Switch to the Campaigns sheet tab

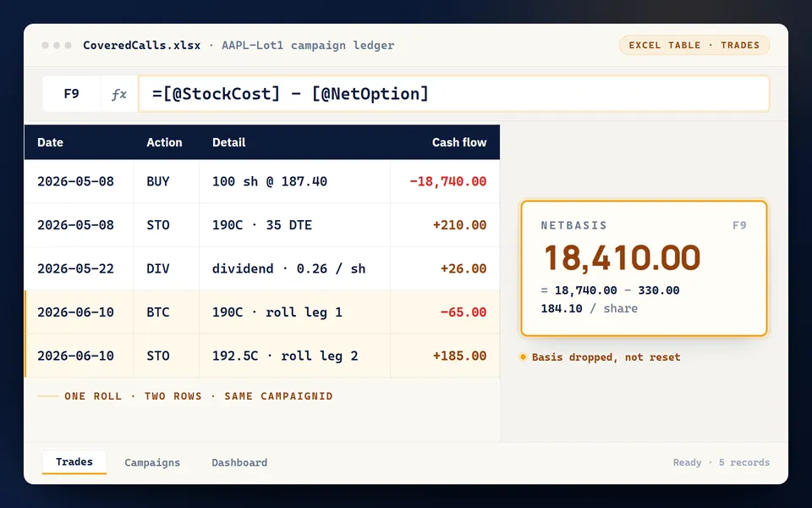[x=152, y=462]
